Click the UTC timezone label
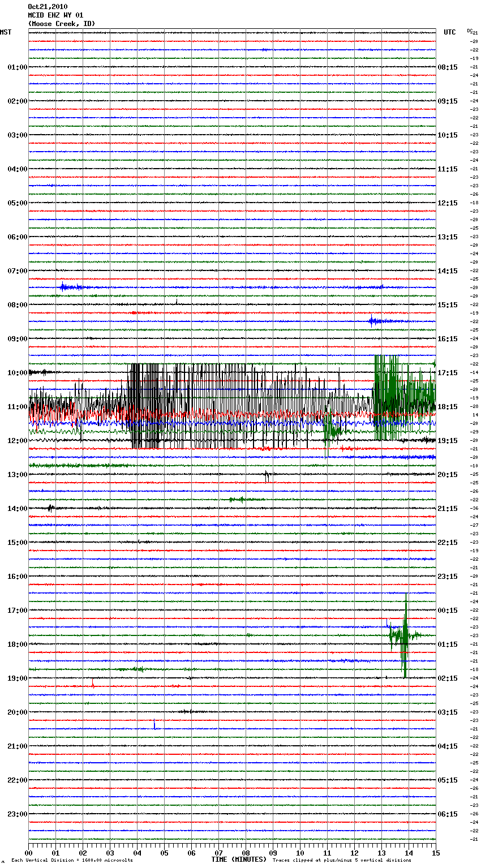481x868 pixels. pyautogui.click(x=450, y=32)
